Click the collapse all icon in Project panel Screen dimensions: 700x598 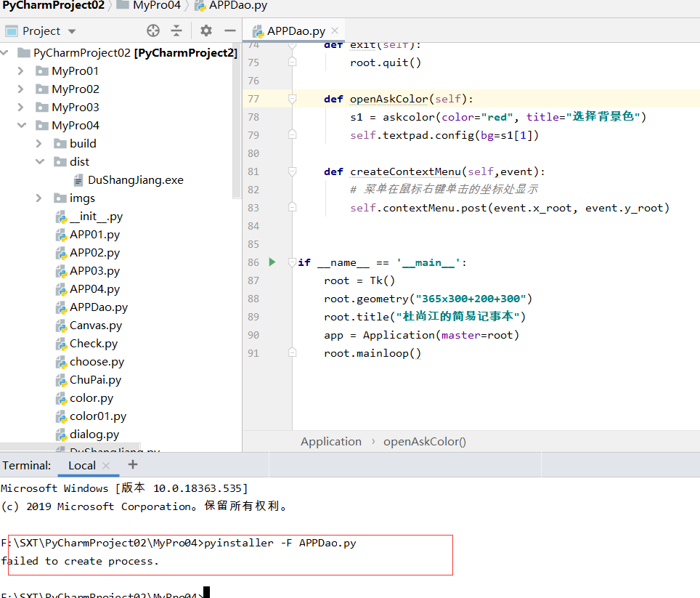pyautogui.click(x=176, y=31)
